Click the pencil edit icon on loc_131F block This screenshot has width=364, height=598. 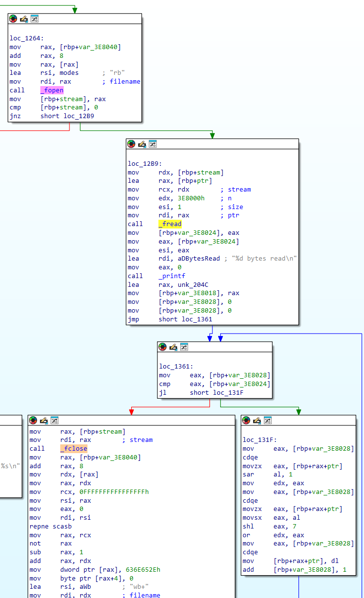(257, 420)
